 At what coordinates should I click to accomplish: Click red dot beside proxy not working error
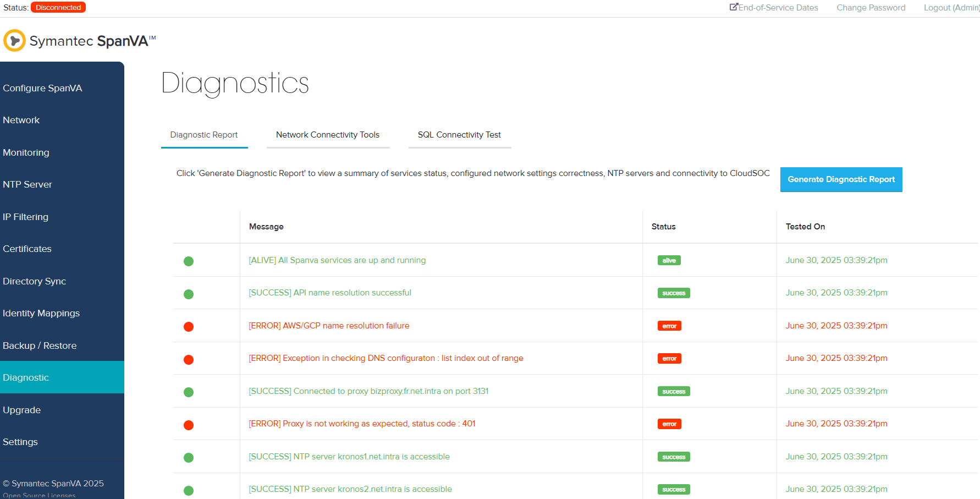pyautogui.click(x=189, y=425)
